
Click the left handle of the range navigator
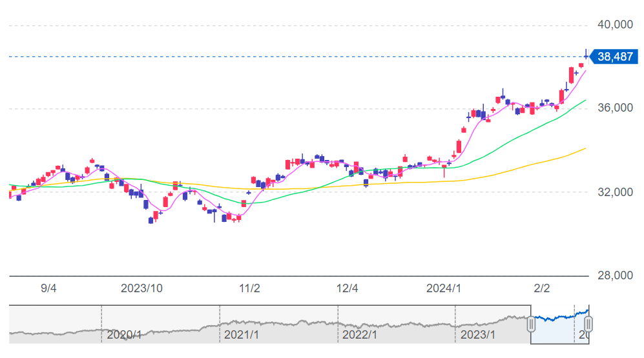click(531, 324)
